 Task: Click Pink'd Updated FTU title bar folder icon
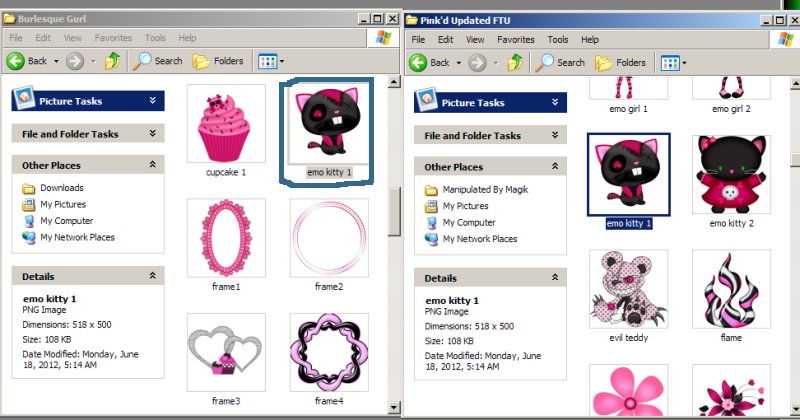411,20
